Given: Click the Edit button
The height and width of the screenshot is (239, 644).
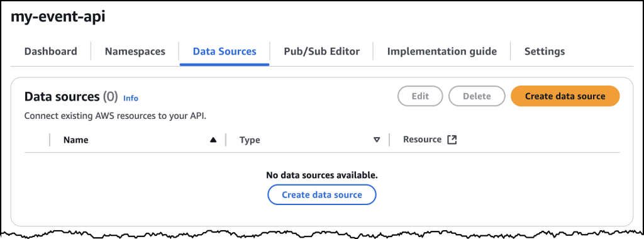Looking at the screenshot, I should (x=420, y=96).
